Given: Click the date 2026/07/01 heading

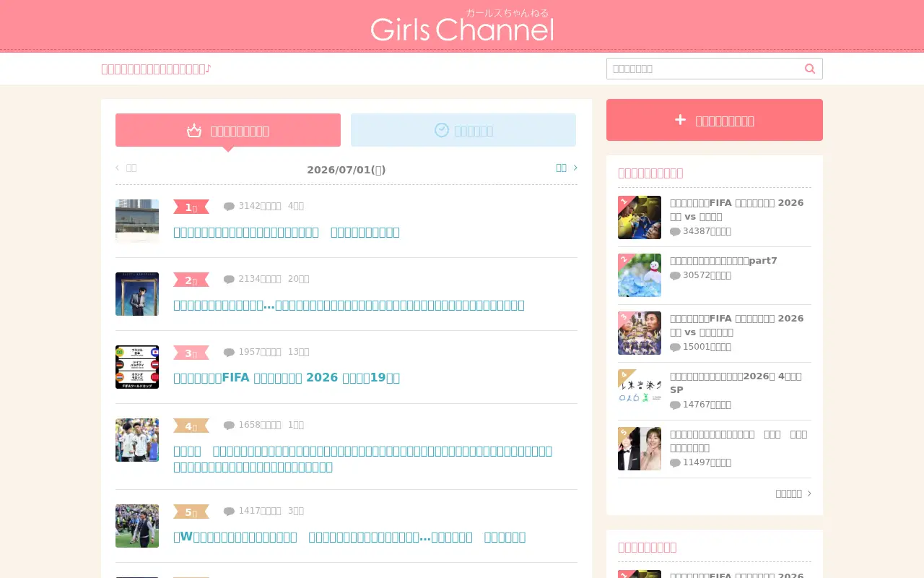Looking at the screenshot, I should pyautogui.click(x=346, y=170).
